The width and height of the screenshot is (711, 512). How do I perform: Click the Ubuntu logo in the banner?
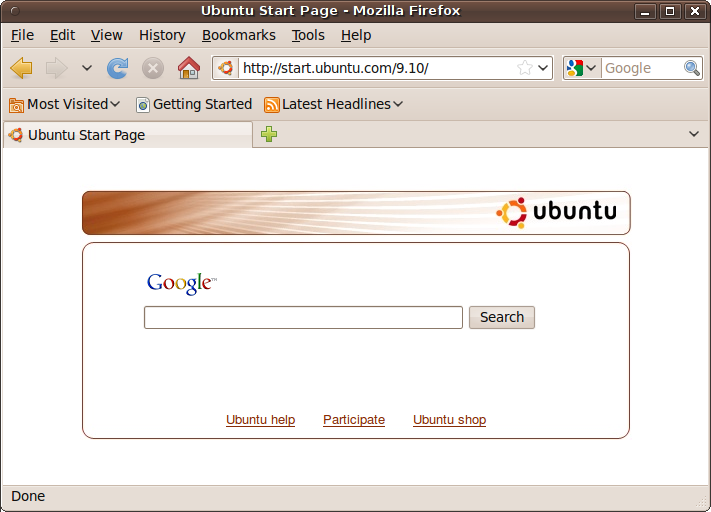(x=556, y=212)
